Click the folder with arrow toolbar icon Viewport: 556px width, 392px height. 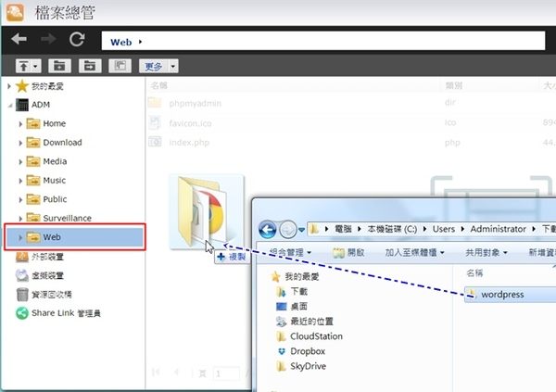pyautogui.click(x=90, y=66)
